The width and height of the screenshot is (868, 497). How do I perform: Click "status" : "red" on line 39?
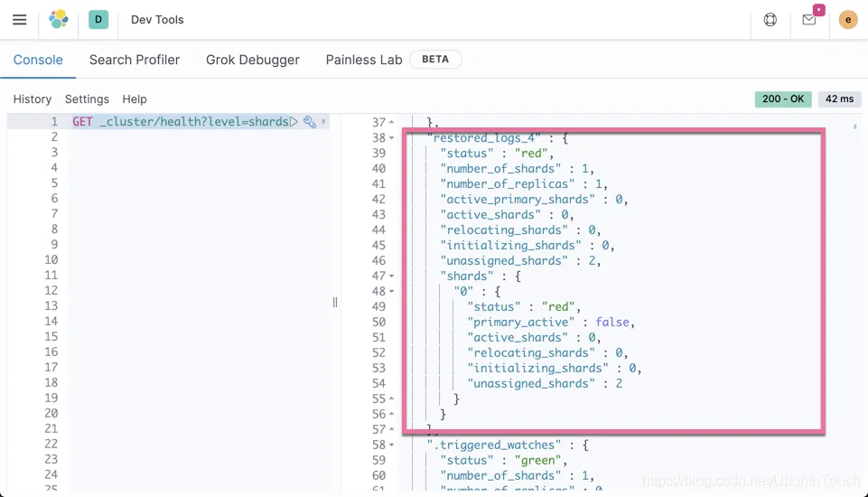click(497, 154)
